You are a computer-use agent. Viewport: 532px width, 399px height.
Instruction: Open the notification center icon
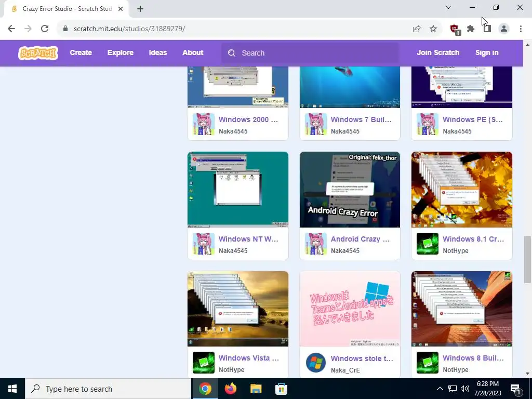coord(516,389)
